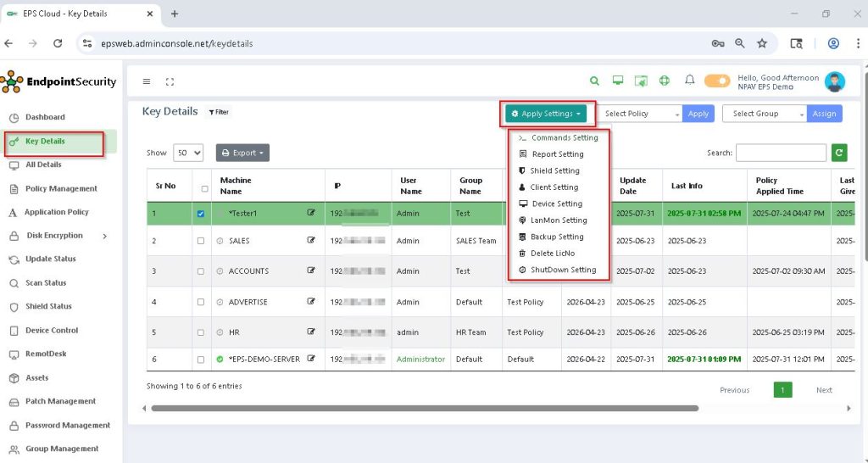Open the Select Group dropdown
This screenshot has height=463, width=868.
764,114
